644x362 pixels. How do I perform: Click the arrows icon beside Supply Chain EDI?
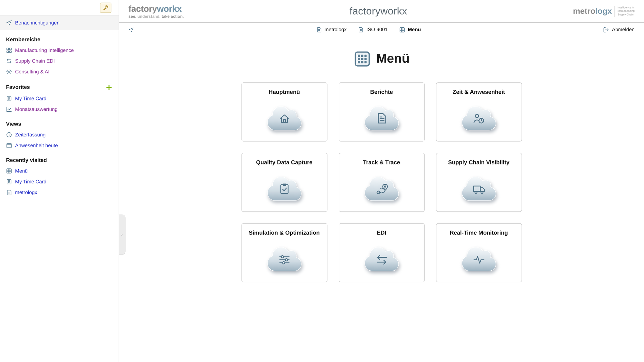pos(9,61)
